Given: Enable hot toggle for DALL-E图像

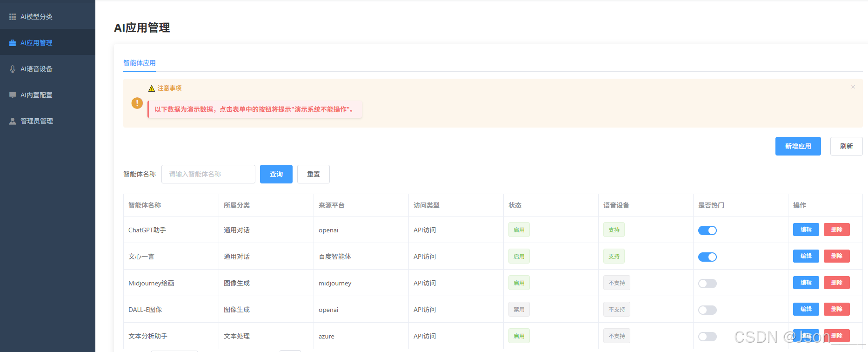Looking at the screenshot, I should [x=708, y=310].
